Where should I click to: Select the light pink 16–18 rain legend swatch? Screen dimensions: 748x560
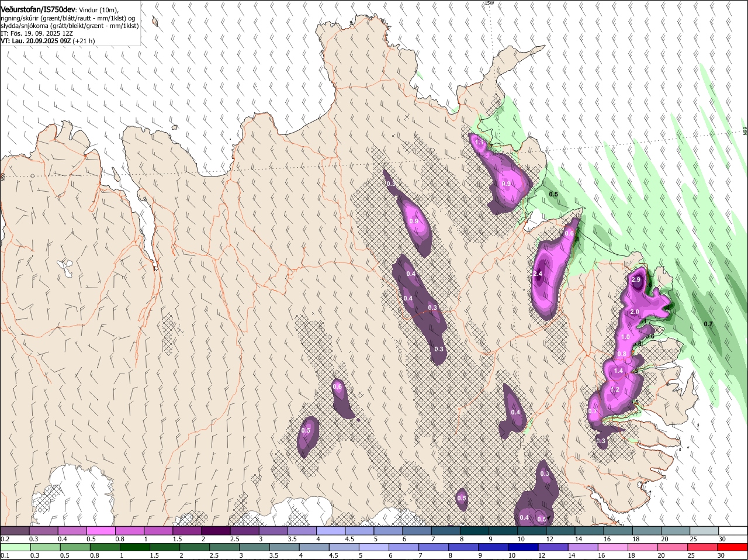614,547
